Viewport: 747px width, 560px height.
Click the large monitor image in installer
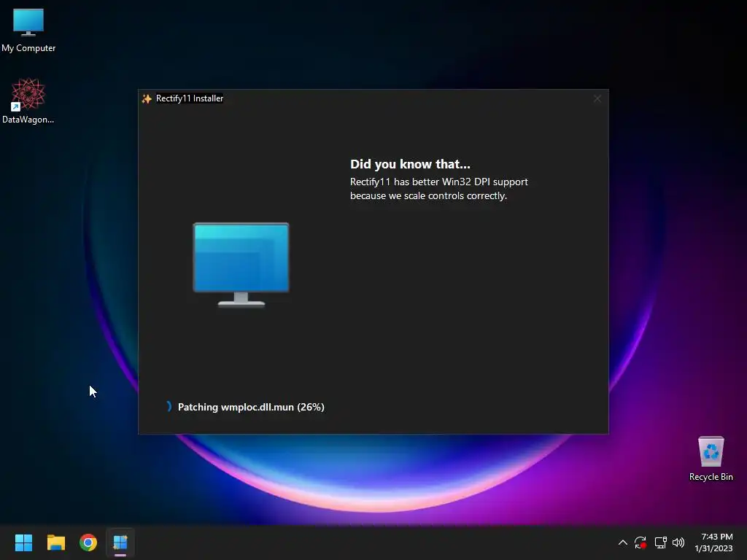point(241,265)
